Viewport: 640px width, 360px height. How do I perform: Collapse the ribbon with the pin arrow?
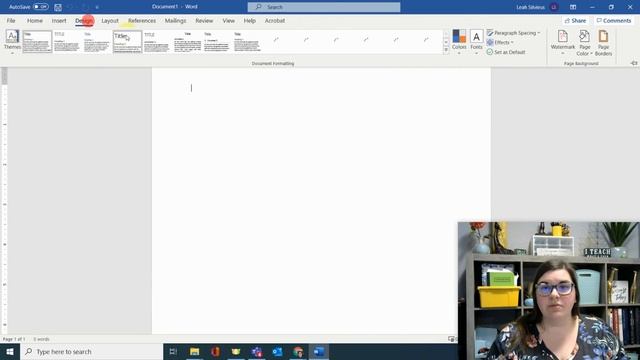pos(634,63)
